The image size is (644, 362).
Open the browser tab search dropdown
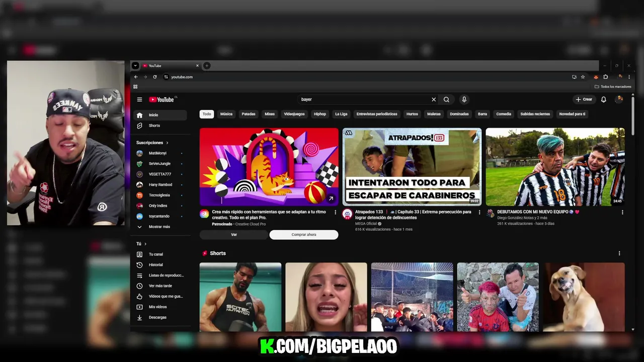[135, 66]
